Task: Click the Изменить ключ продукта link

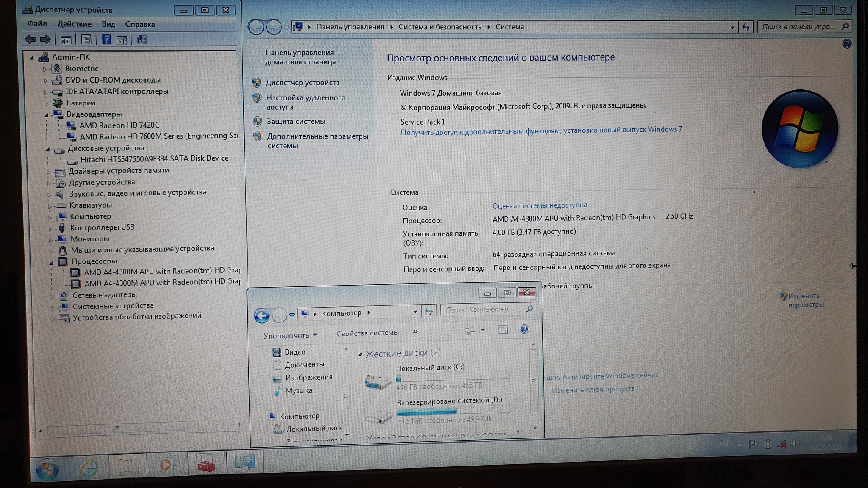Action: (x=593, y=389)
